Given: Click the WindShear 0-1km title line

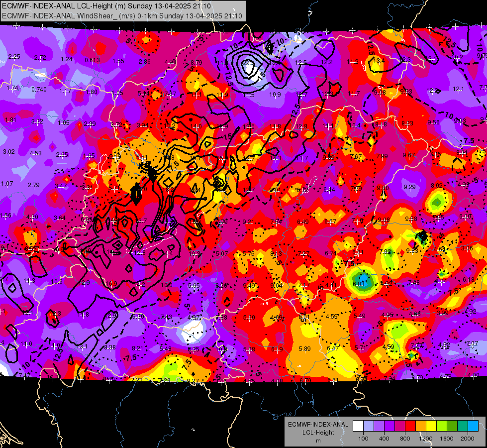Looking at the screenshot, I should click(122, 16).
